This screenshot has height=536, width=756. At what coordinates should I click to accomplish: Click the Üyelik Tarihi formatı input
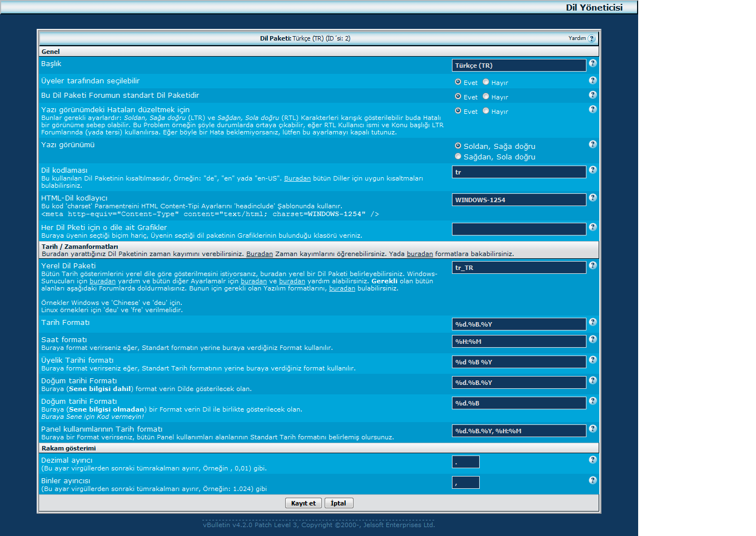point(519,362)
